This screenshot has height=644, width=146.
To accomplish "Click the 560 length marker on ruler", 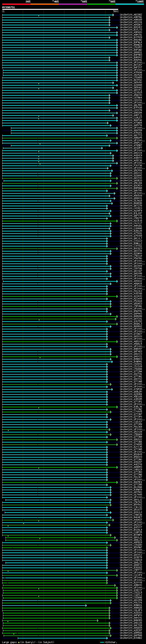I will (x=115, y=11).
